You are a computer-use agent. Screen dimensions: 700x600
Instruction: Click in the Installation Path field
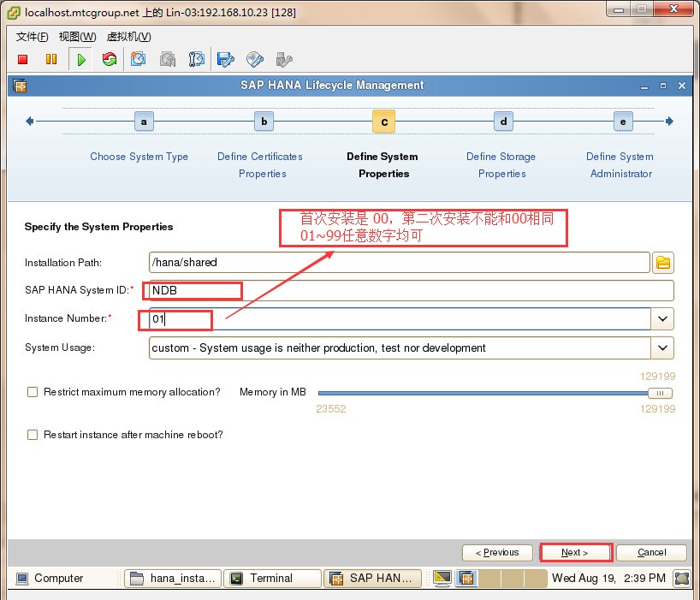[399, 263]
